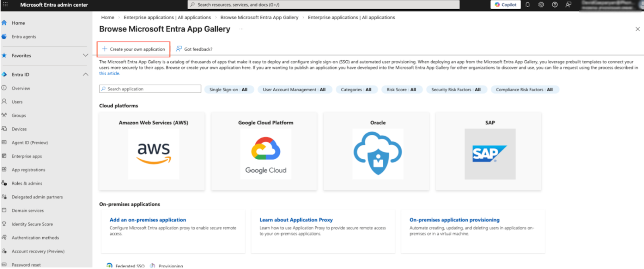This screenshot has height=269, width=644.
Task: Click the notifications bell icon
Action: coord(527,5)
